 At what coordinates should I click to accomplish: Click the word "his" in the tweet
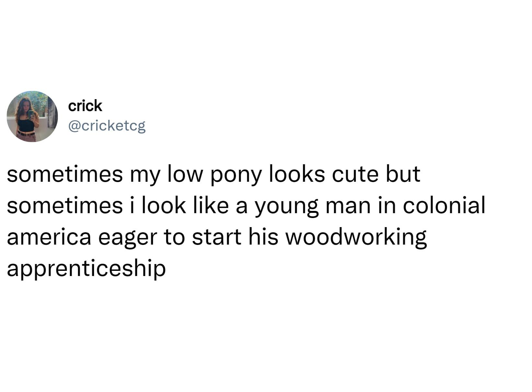click(263, 237)
